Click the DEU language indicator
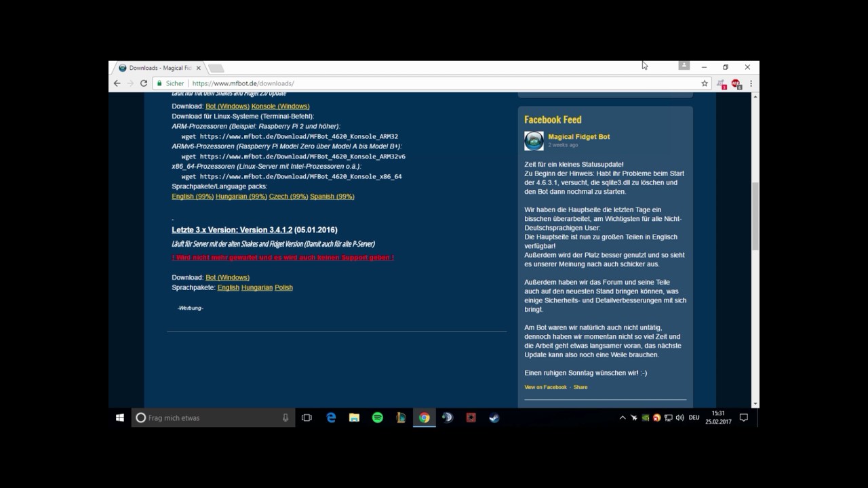 point(694,418)
